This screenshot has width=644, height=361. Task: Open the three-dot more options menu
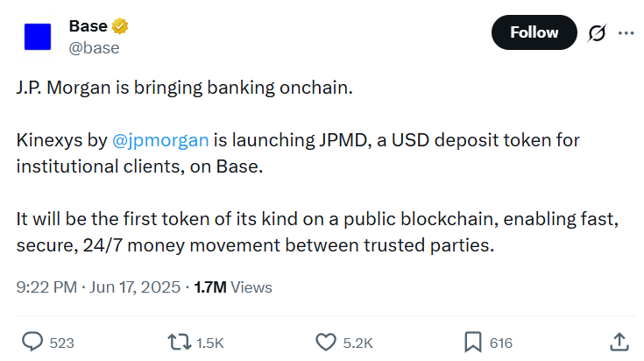(626, 33)
